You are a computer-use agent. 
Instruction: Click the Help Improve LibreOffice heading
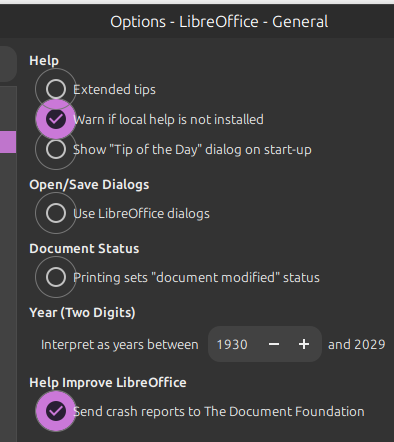(108, 383)
